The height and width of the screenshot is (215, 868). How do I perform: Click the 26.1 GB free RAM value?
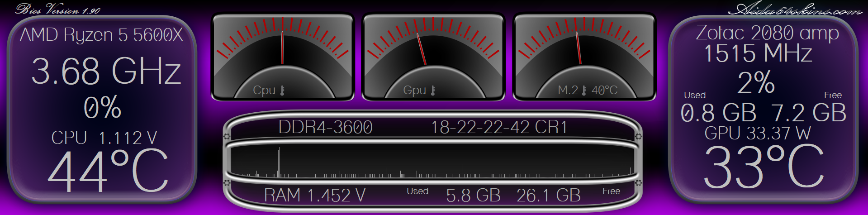pyautogui.click(x=549, y=196)
